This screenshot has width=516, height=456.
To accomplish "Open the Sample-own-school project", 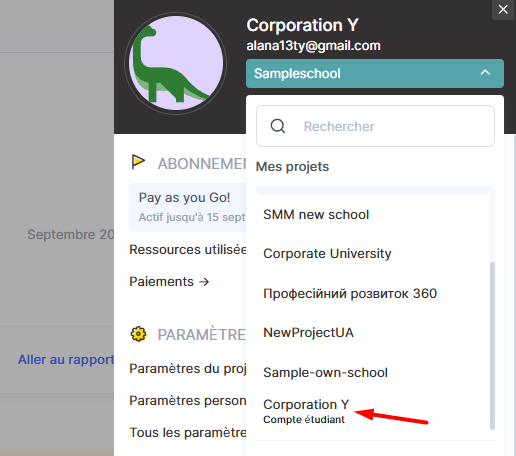I will click(x=325, y=372).
